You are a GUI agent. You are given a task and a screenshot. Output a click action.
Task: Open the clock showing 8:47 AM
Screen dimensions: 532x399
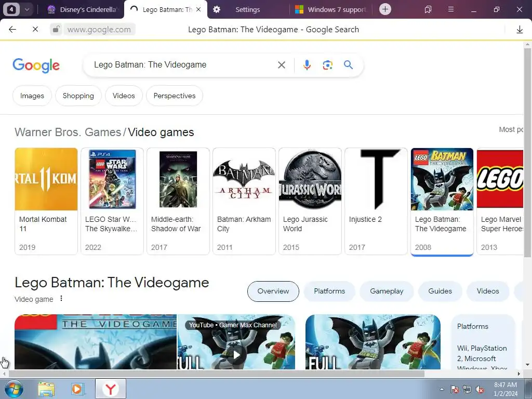(x=506, y=389)
